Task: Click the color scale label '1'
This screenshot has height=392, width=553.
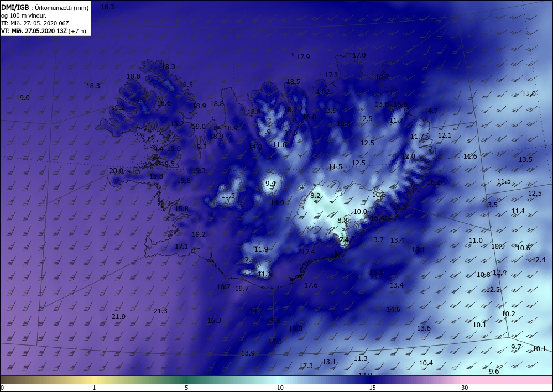Action: click(x=94, y=388)
